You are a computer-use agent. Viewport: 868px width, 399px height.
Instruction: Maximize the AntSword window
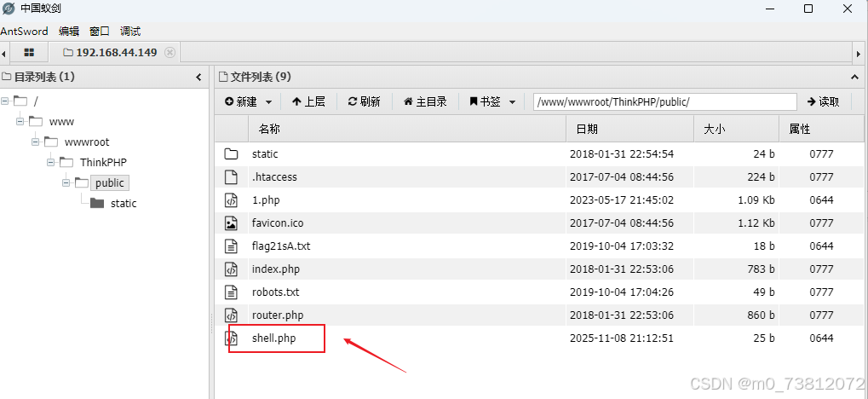coord(808,9)
